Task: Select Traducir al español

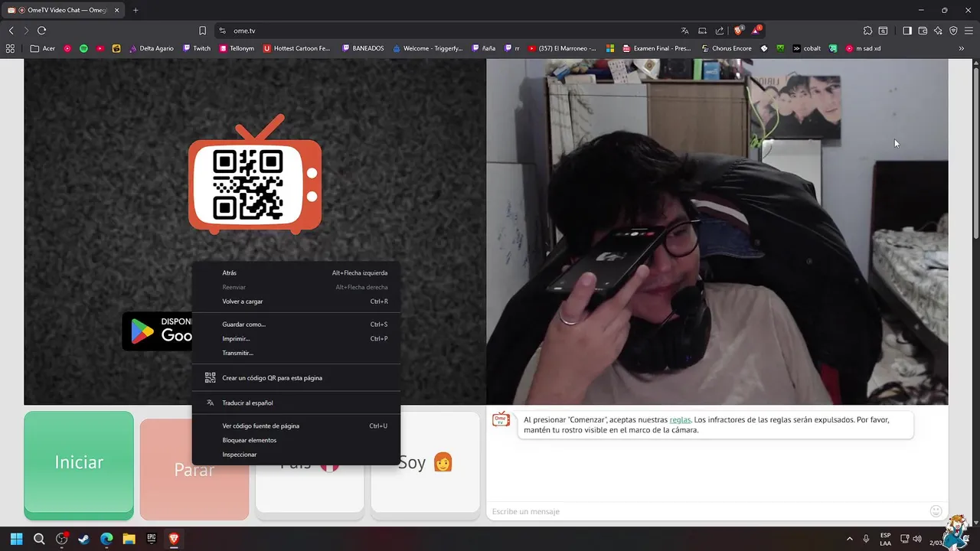Action: pos(296,403)
